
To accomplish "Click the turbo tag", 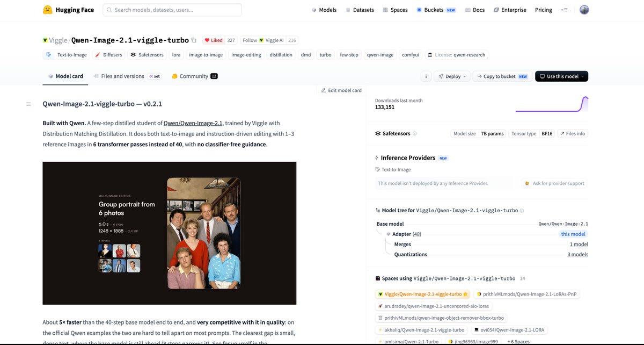I will 325,55.
